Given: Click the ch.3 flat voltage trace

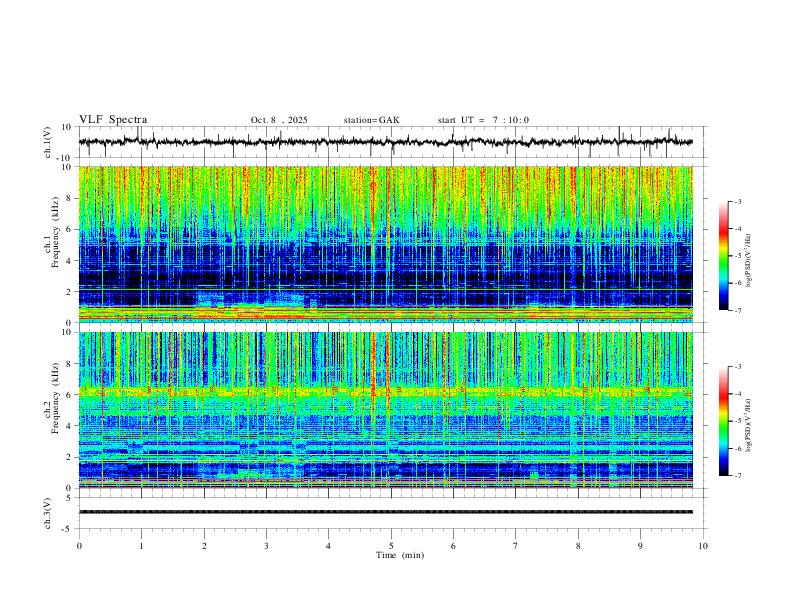Looking at the screenshot, I should (x=386, y=512).
